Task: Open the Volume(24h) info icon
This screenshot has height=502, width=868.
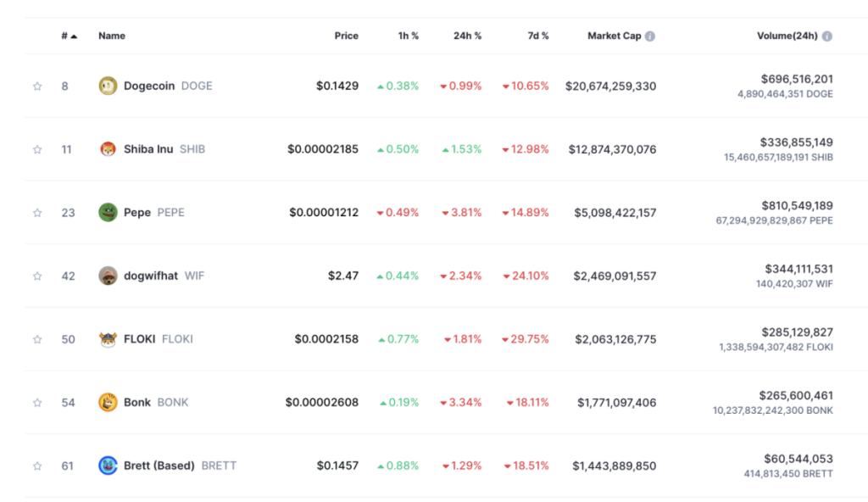Action: coord(827,36)
